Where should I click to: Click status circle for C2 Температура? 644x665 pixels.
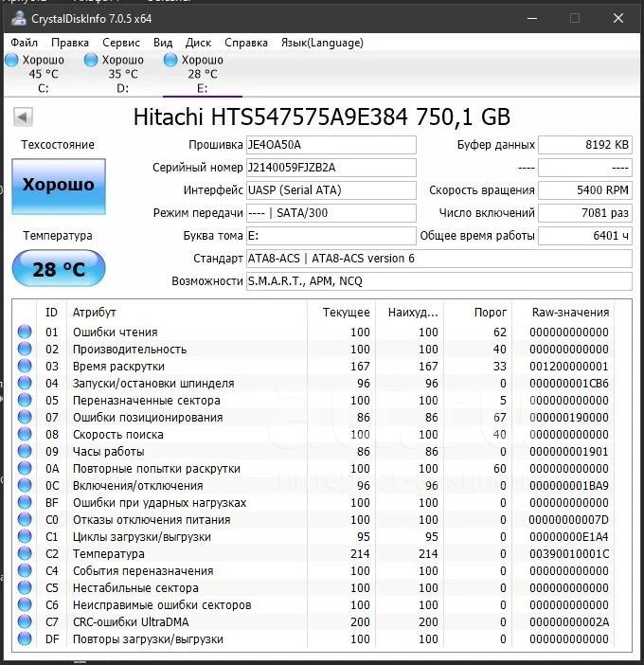tap(25, 553)
